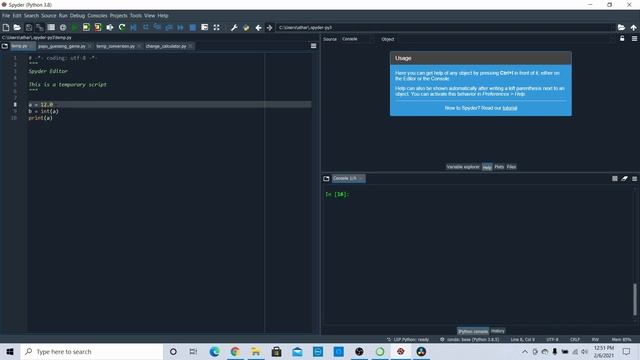This screenshot has width=640, height=360.
Task: Open the console browse tabs icon
Action: click(326, 178)
